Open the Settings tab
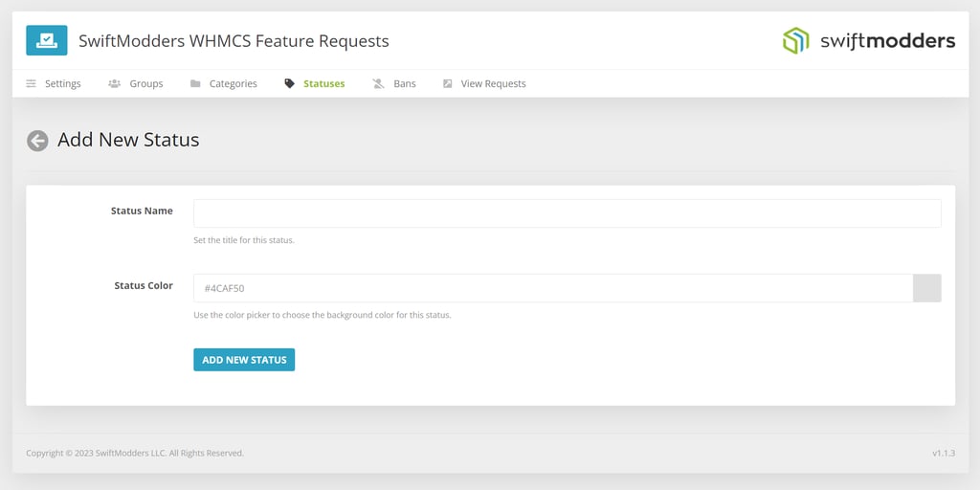The height and width of the screenshot is (490, 980). point(54,84)
